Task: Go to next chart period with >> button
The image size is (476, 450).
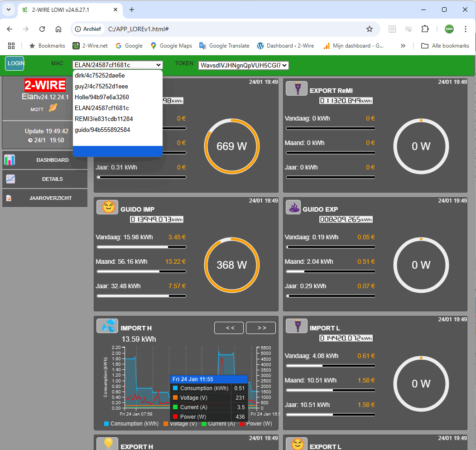Action: pos(261,328)
